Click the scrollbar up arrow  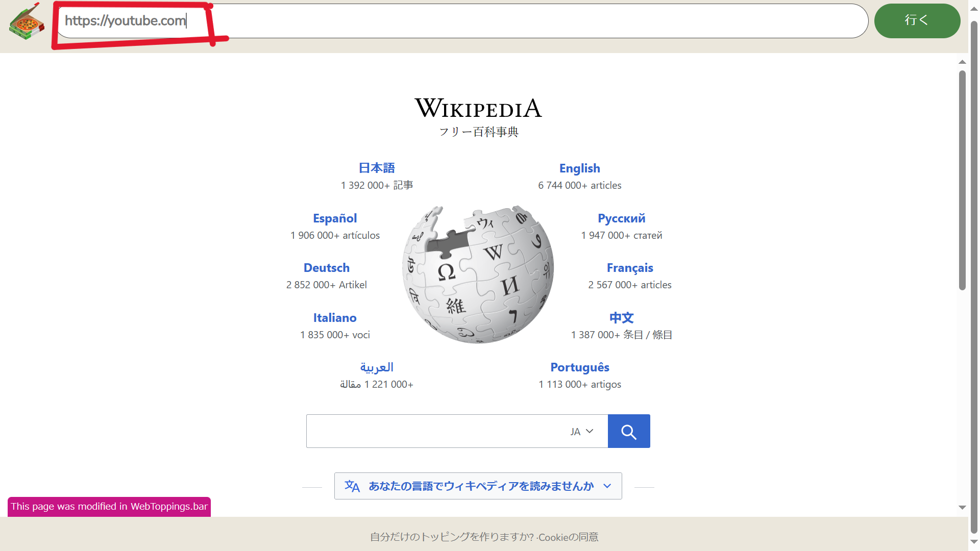[962, 61]
